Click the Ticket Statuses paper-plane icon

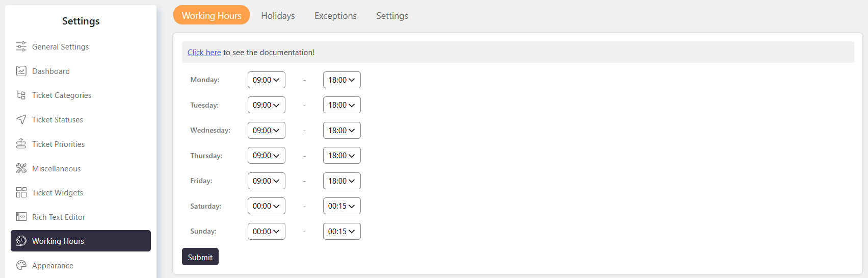(x=21, y=119)
